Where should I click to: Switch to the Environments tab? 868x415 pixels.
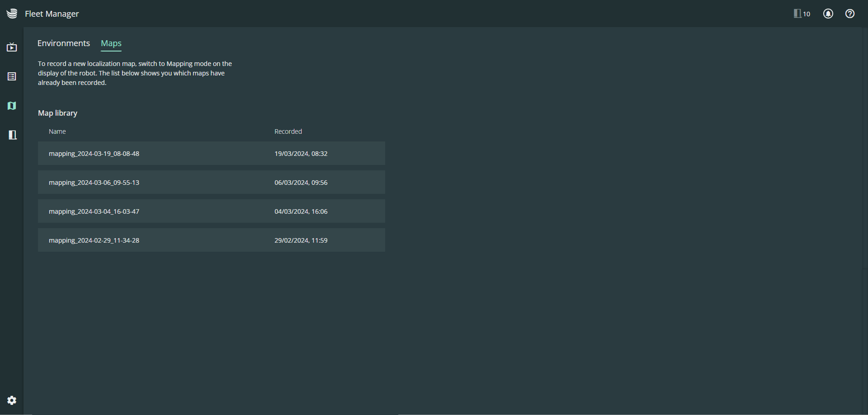tap(64, 43)
